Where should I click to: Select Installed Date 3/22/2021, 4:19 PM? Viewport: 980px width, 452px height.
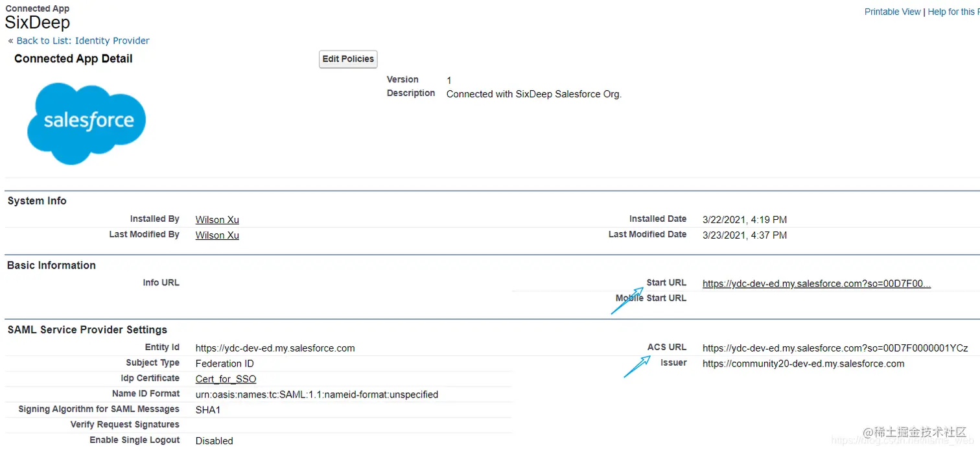[x=745, y=220]
